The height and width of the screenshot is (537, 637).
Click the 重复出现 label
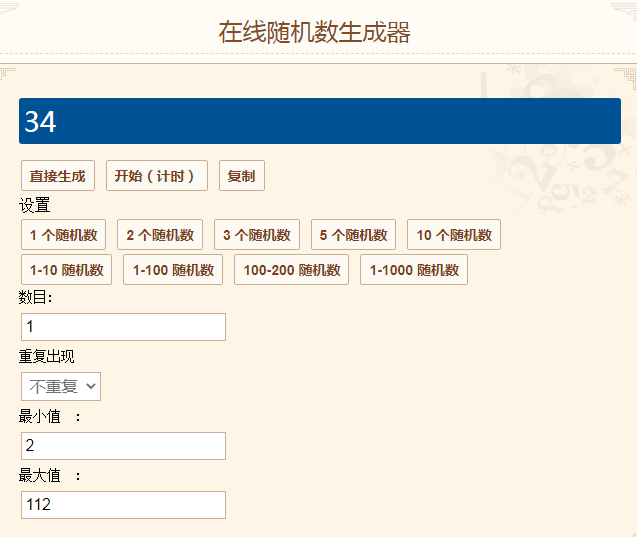click(x=46, y=356)
